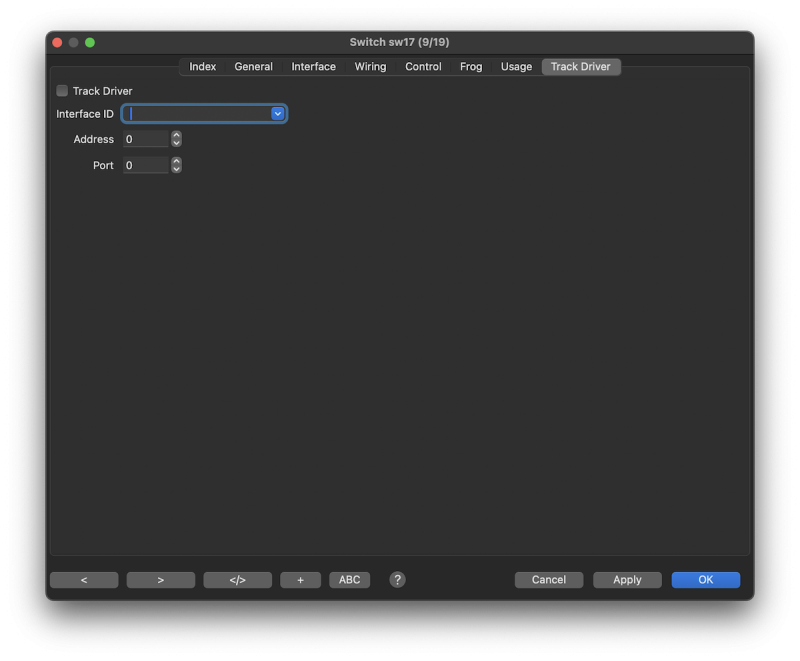Screen dimensions: 800x661
Task: Click the Address stepper arrows
Action: [x=177, y=139]
